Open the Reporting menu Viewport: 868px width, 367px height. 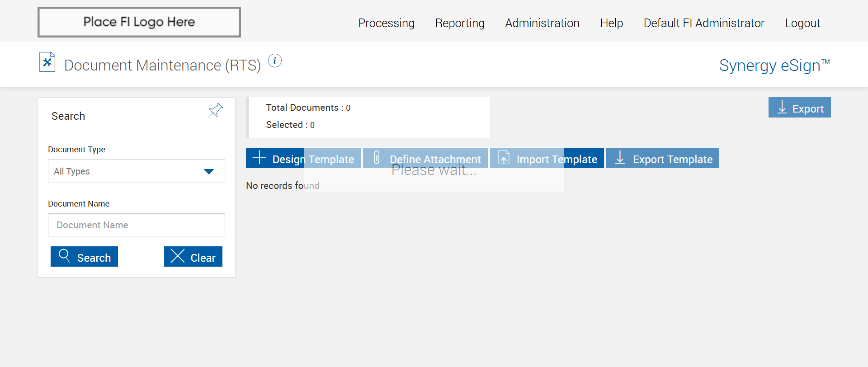pyautogui.click(x=460, y=23)
